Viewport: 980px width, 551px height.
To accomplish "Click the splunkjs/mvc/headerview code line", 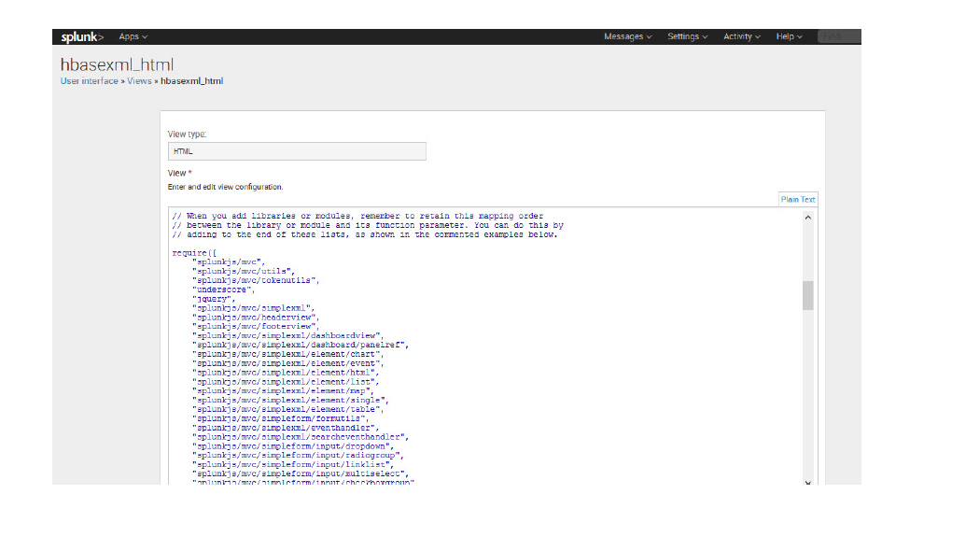I will tap(256, 317).
